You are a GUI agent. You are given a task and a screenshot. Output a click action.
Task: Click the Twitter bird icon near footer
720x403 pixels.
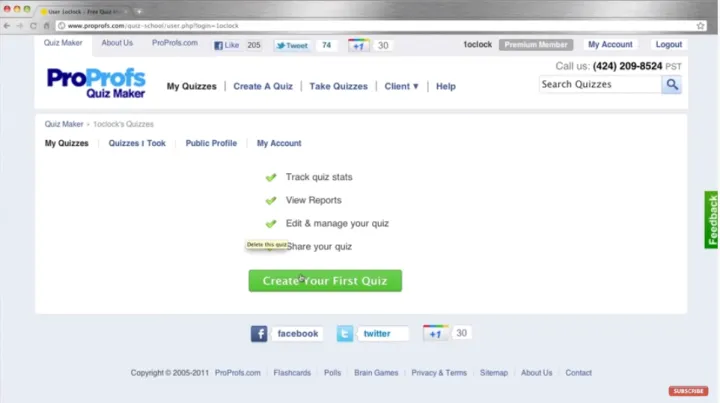click(345, 334)
